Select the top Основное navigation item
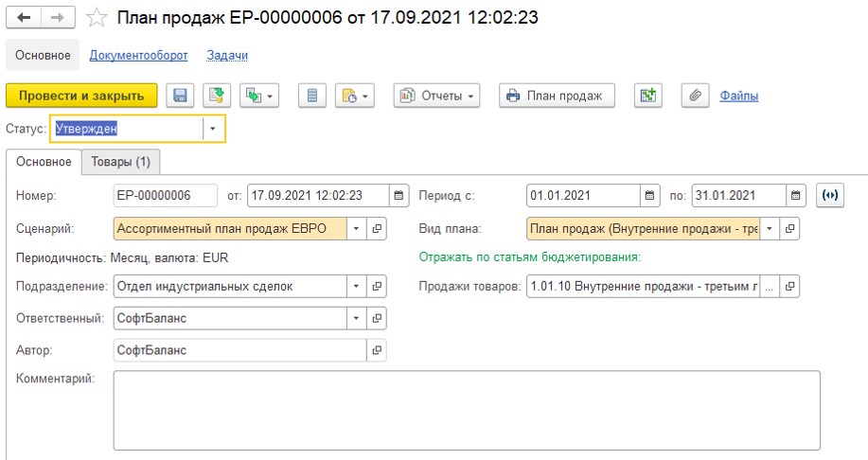This screenshot has height=460, width=868. click(x=43, y=55)
